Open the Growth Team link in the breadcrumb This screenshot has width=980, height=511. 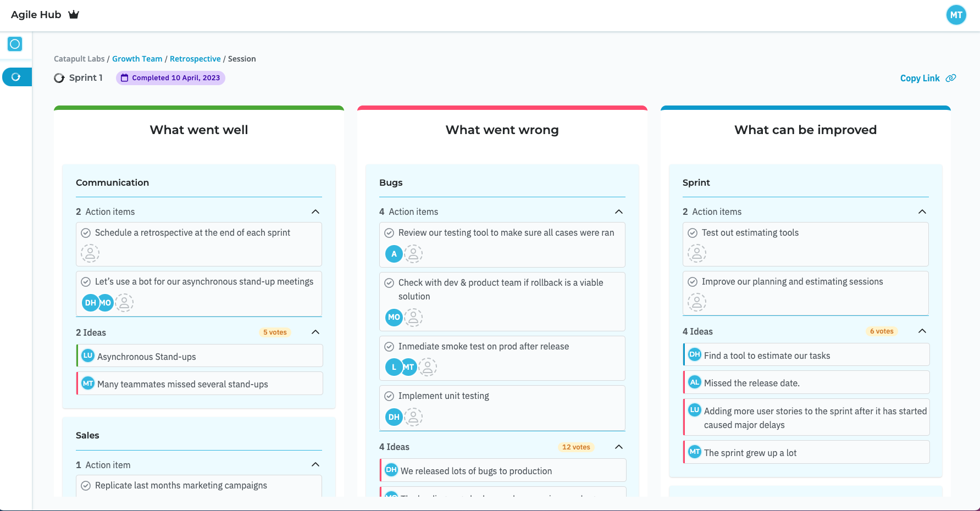[137, 59]
